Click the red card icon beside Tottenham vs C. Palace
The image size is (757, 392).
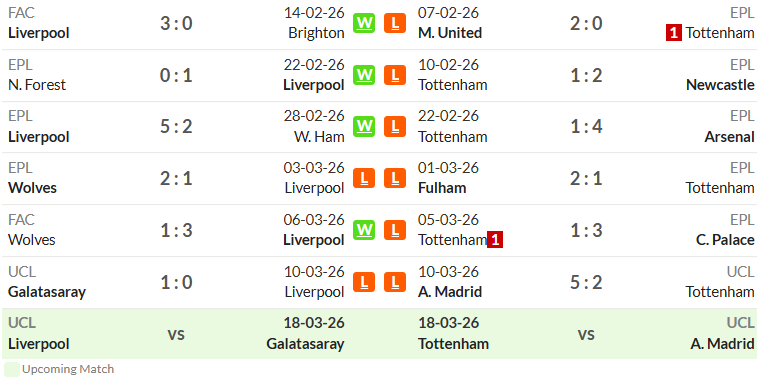coord(495,239)
